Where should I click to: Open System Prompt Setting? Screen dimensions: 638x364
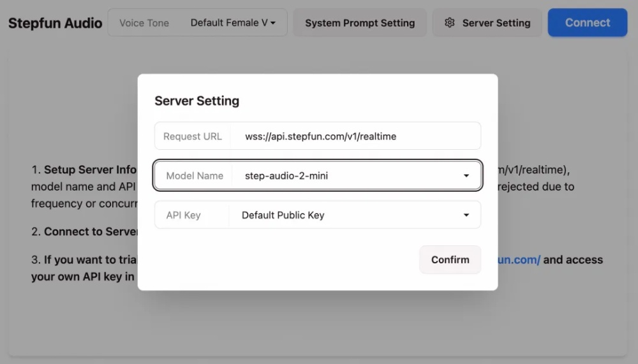click(x=360, y=23)
